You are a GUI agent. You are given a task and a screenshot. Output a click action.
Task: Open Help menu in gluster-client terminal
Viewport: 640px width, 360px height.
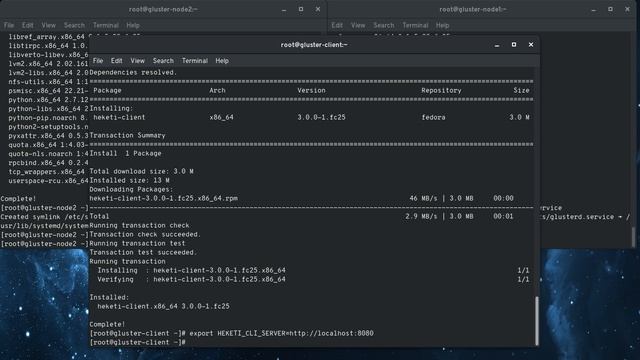(x=222, y=61)
